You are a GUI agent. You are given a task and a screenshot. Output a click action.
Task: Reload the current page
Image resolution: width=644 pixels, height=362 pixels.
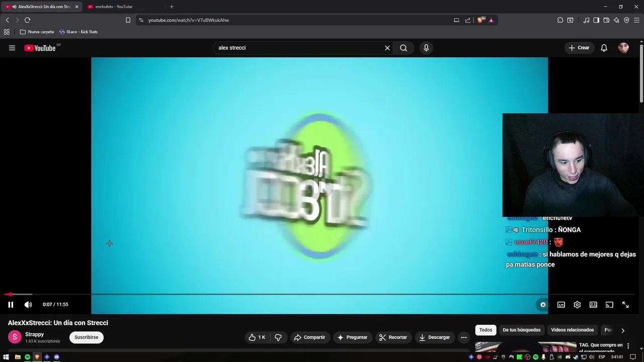click(27, 20)
